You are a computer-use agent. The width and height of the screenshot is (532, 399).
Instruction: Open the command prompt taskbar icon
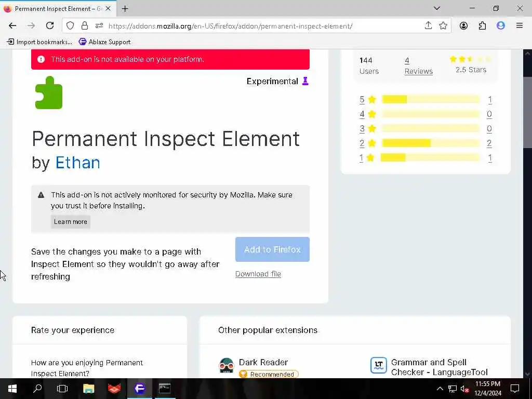point(165,389)
